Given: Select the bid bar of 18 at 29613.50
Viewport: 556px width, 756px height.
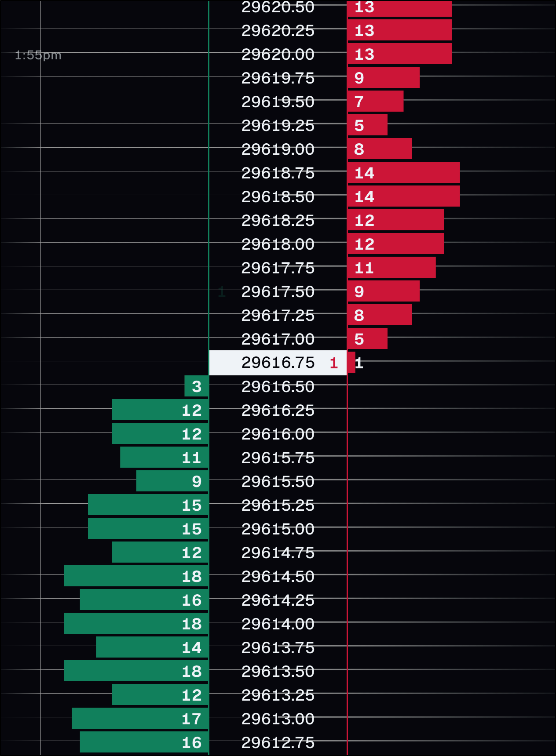Looking at the screenshot, I should (136, 671).
